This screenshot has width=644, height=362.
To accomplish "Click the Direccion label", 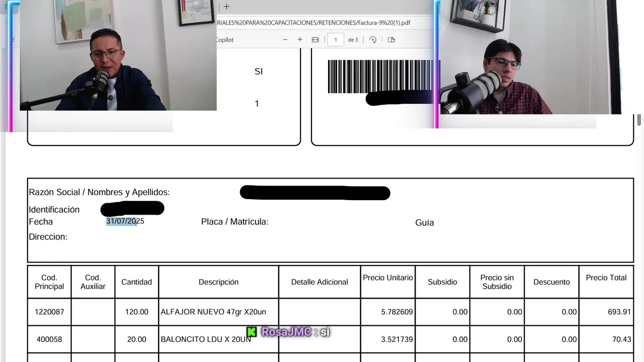I will coord(48,237).
